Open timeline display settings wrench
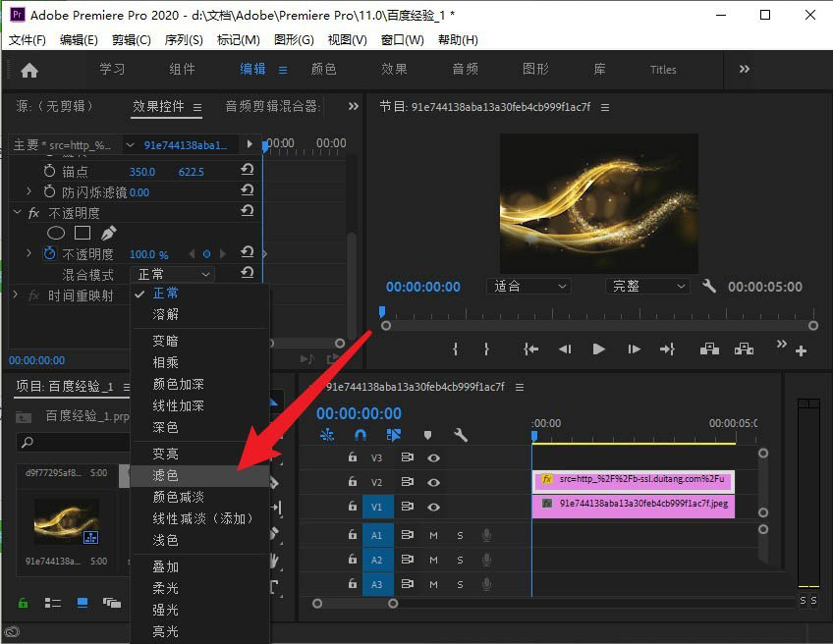The width and height of the screenshot is (833, 644). click(460, 435)
